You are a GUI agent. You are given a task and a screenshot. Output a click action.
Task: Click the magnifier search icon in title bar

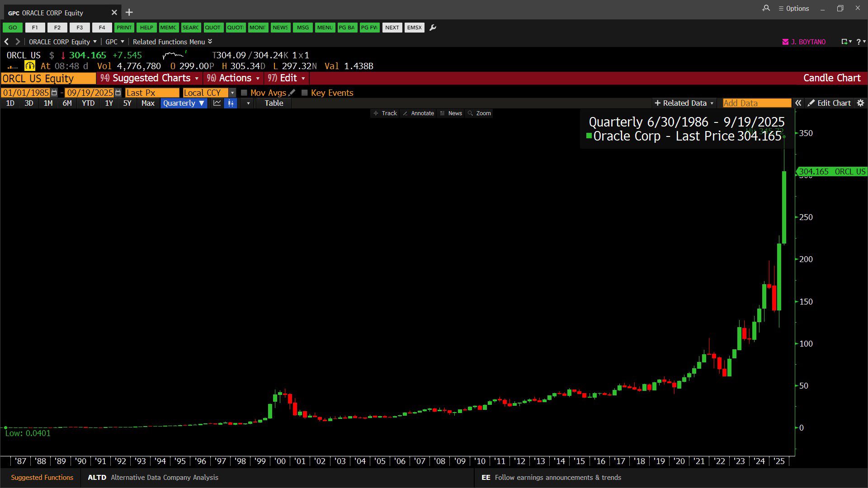tap(766, 8)
